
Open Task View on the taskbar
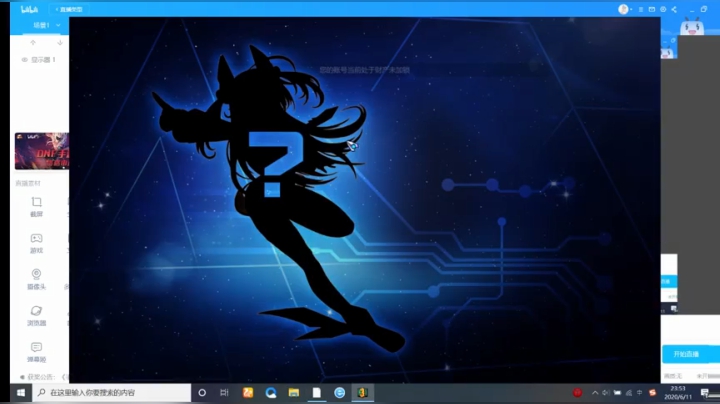pos(224,393)
